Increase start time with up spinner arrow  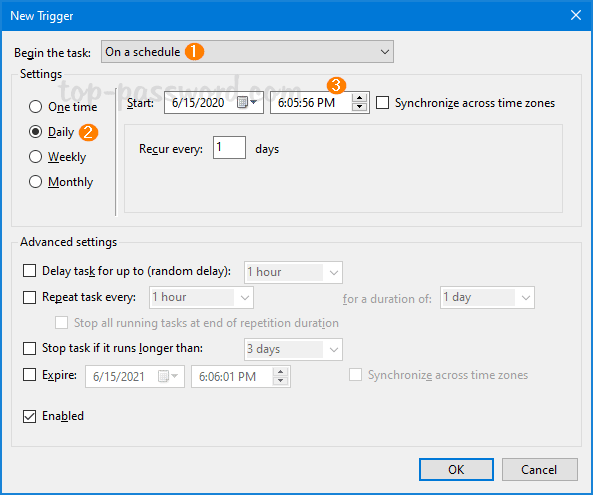[x=359, y=98]
